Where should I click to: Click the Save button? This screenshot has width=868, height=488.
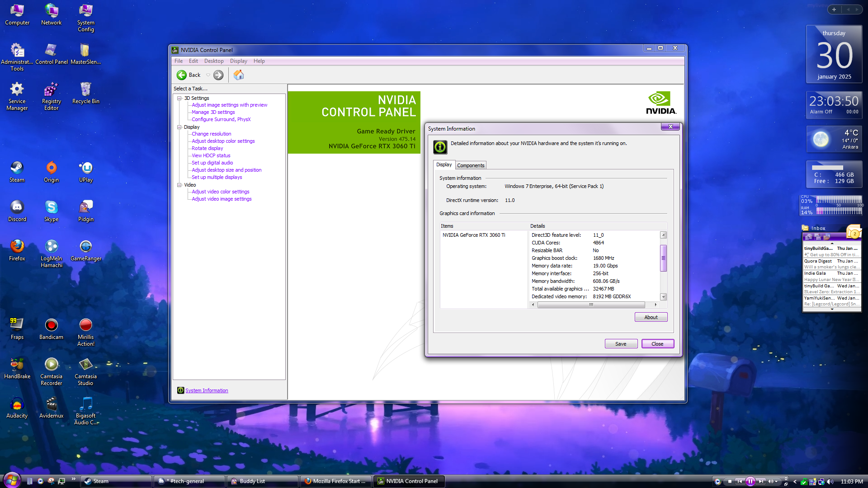pyautogui.click(x=621, y=344)
